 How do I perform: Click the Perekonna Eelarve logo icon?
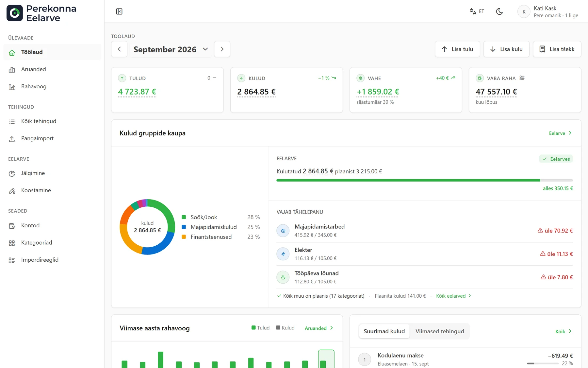click(15, 13)
